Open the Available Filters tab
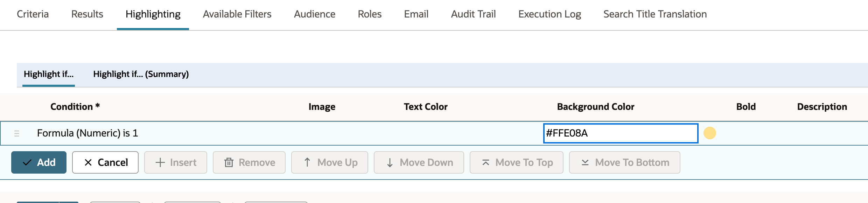 [237, 14]
